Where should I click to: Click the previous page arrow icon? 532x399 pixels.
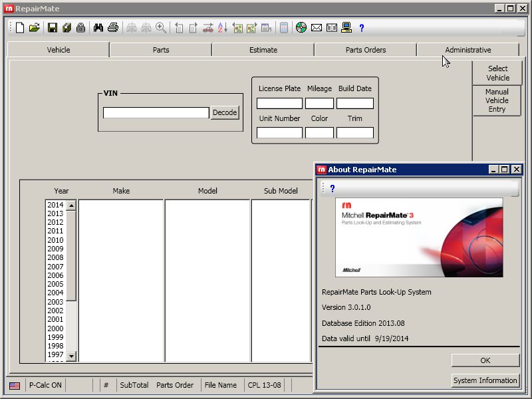(x=179, y=27)
